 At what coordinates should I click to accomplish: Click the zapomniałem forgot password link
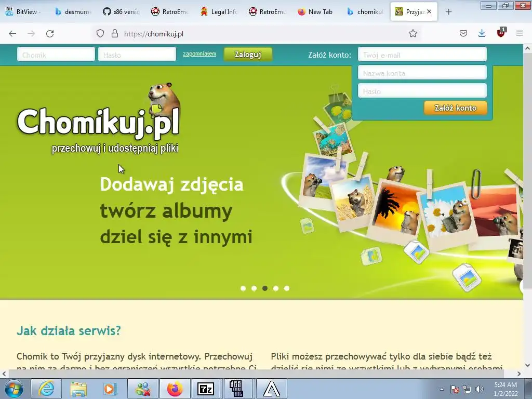click(199, 54)
